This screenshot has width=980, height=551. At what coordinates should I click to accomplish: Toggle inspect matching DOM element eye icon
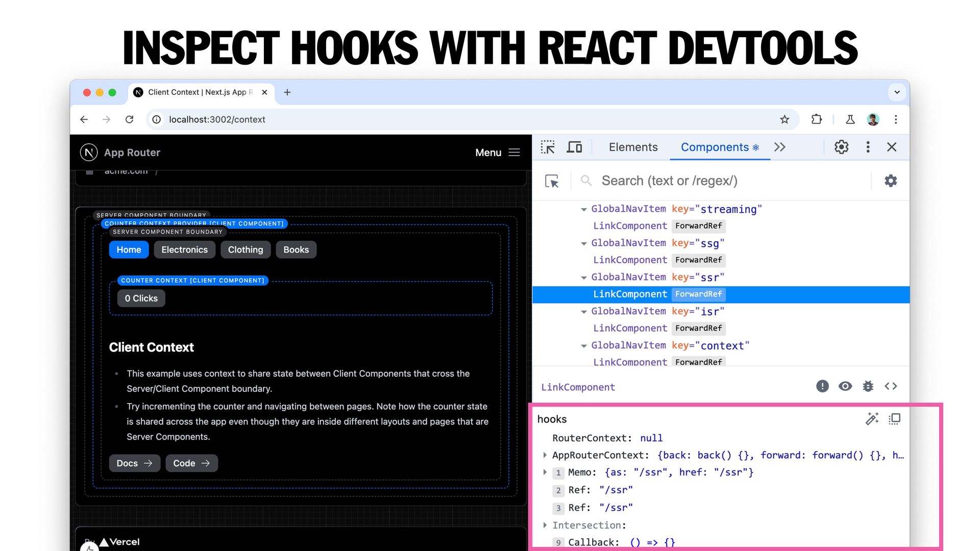coord(845,386)
